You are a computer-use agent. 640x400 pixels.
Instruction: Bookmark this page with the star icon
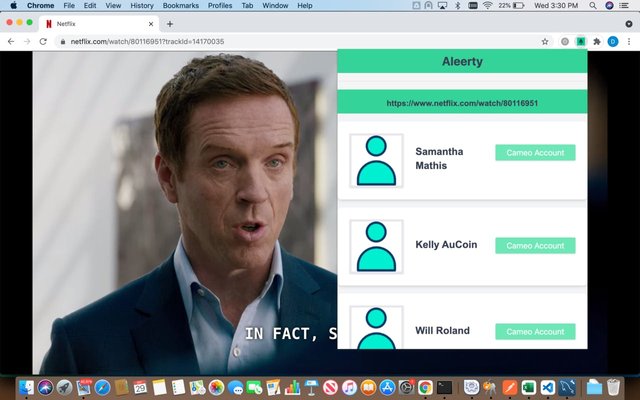545,41
